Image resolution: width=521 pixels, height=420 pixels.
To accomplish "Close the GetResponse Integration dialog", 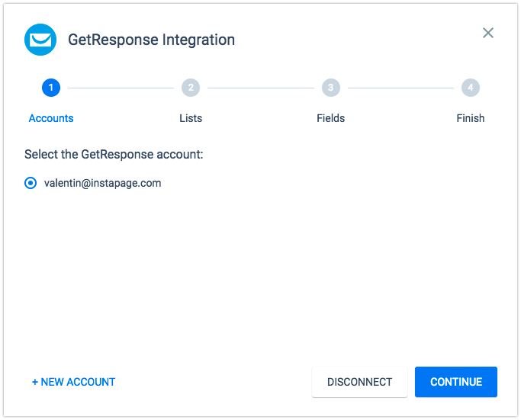I will [487, 33].
